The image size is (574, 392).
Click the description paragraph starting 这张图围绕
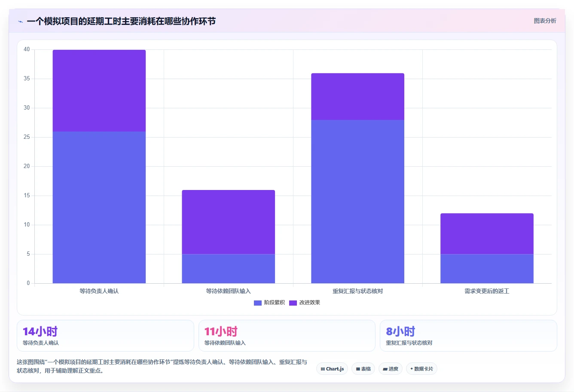[x=162, y=366]
